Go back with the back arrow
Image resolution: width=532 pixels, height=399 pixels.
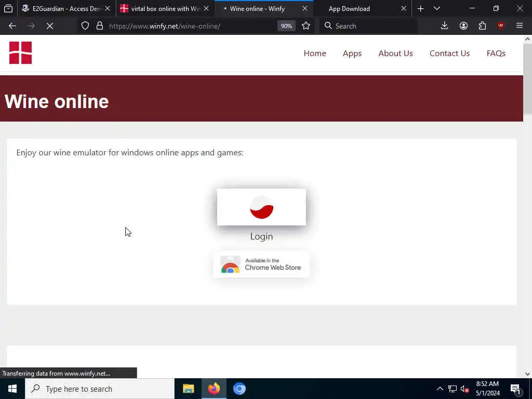coord(12,26)
